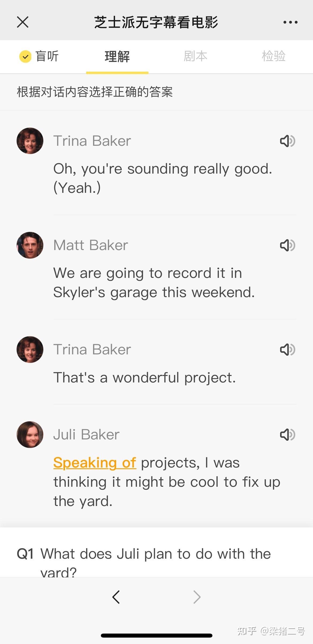Tap Matt Baker's avatar
Image resolution: width=313 pixels, height=644 pixels.
click(x=30, y=245)
